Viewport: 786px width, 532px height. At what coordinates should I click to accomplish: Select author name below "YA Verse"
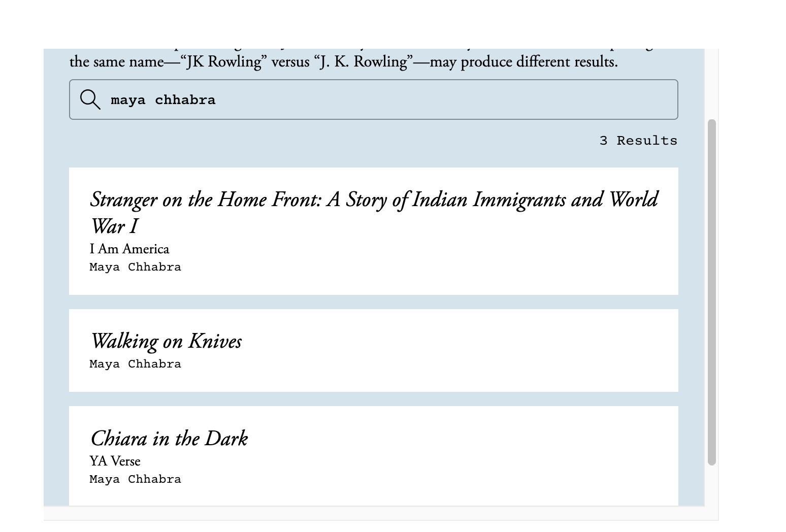(135, 479)
